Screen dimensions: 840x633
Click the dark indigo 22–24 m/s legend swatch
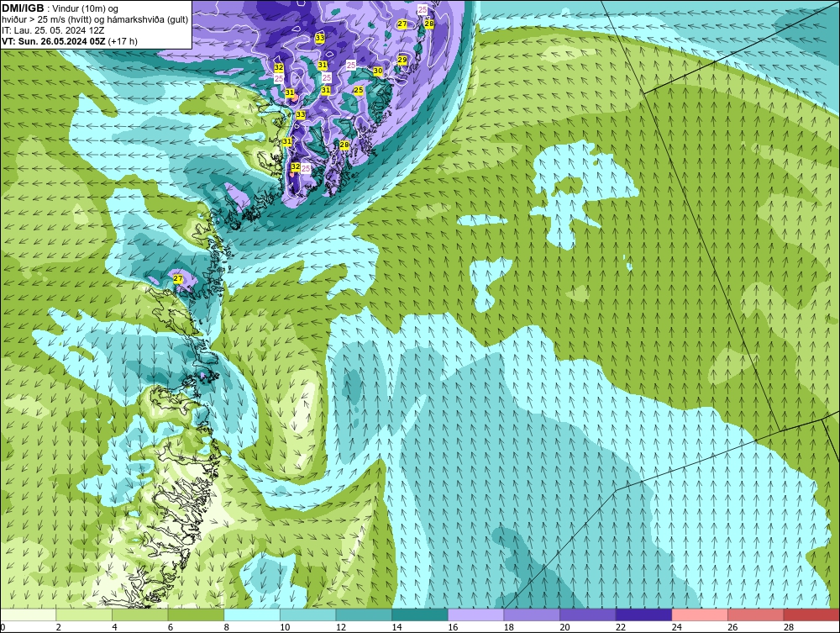point(644,615)
